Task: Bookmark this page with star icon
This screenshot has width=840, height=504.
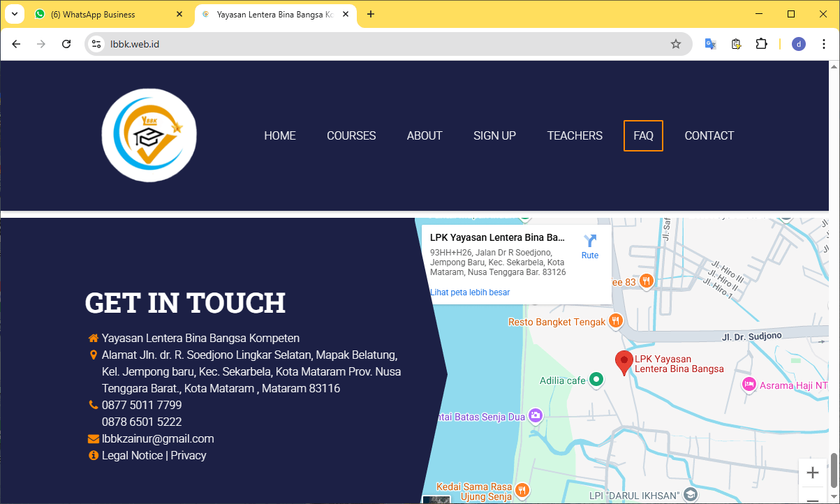Action: point(675,44)
